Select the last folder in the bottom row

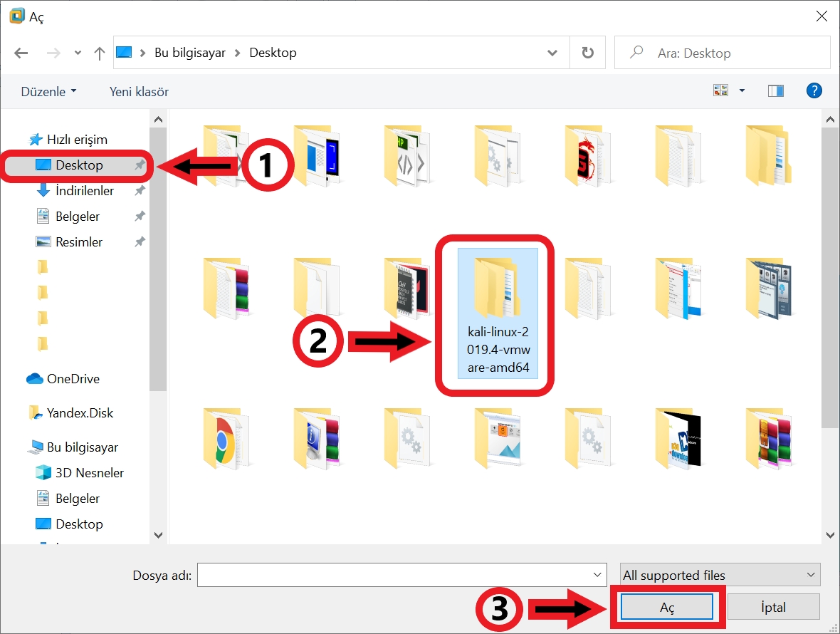pos(769,438)
